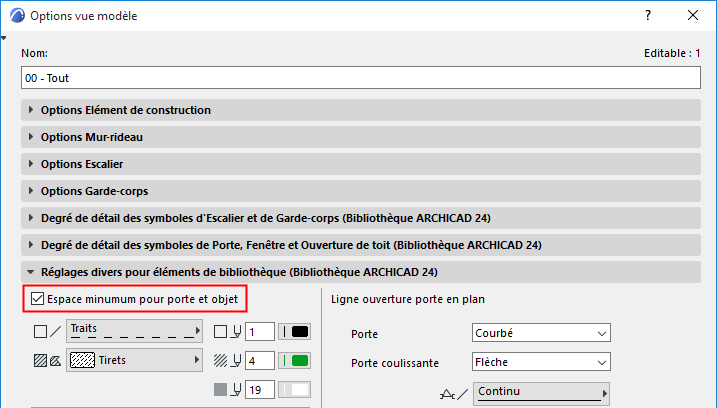This screenshot has height=408, width=717.
Task: Click the Ligne ouverture porte en plan label
Action: click(x=408, y=299)
